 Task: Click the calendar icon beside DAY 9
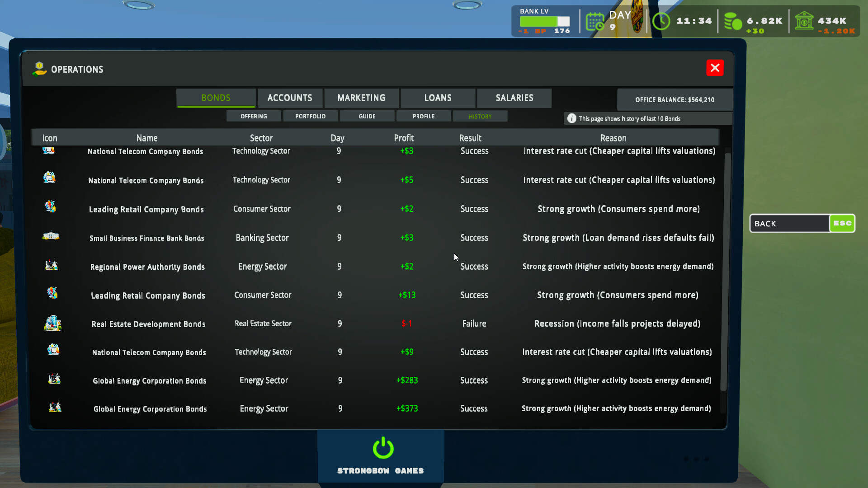click(595, 20)
